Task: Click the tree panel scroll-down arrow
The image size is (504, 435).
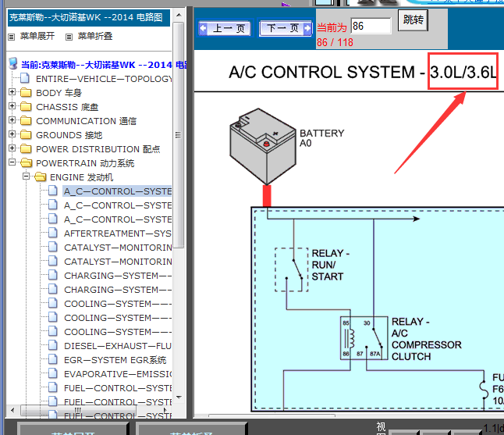Action: [179, 398]
